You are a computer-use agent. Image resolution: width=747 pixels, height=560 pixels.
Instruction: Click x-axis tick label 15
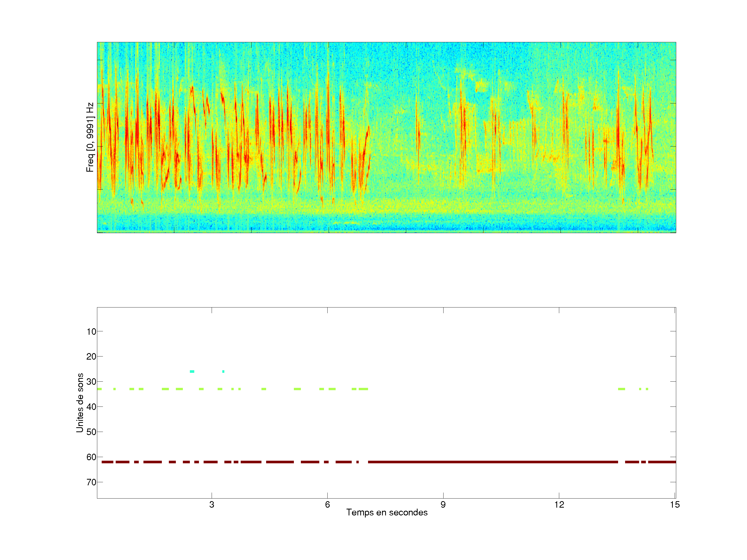pos(675,505)
